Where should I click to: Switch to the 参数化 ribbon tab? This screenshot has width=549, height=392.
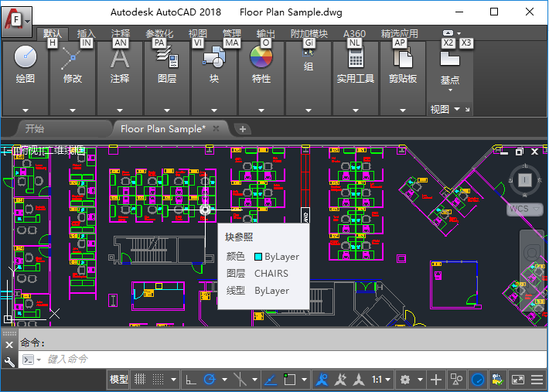click(159, 33)
